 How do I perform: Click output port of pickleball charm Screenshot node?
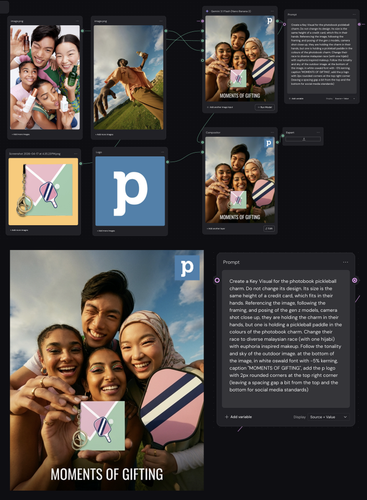point(81,163)
